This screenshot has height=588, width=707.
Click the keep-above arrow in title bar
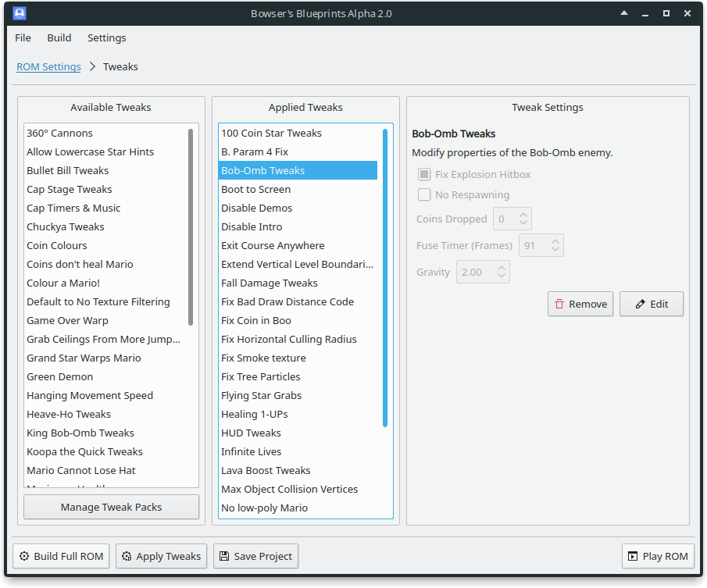[x=624, y=13]
